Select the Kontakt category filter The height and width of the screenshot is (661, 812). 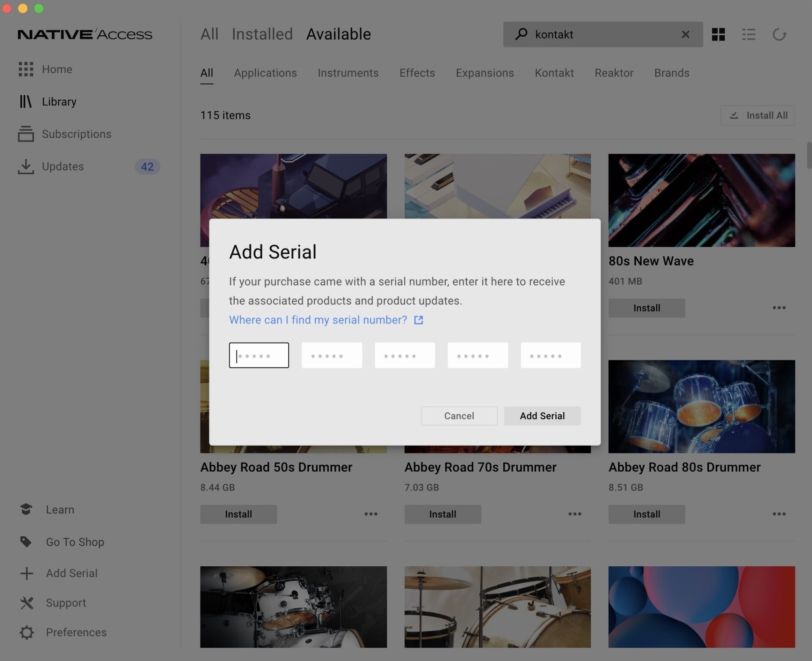[554, 73]
